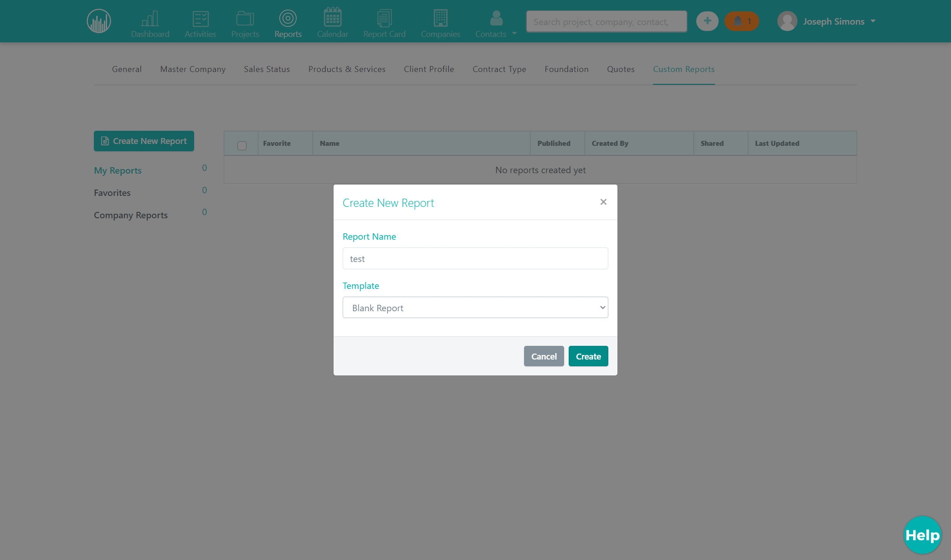Image resolution: width=951 pixels, height=560 pixels.
Task: Select the Custom Reports tab
Action: 684,69
